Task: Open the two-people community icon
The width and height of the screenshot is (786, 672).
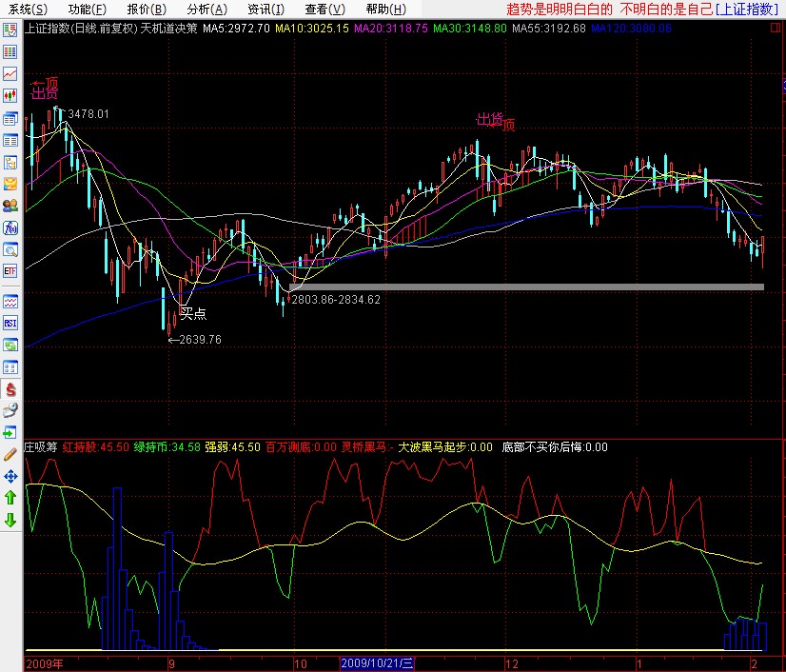Action: tap(10, 206)
